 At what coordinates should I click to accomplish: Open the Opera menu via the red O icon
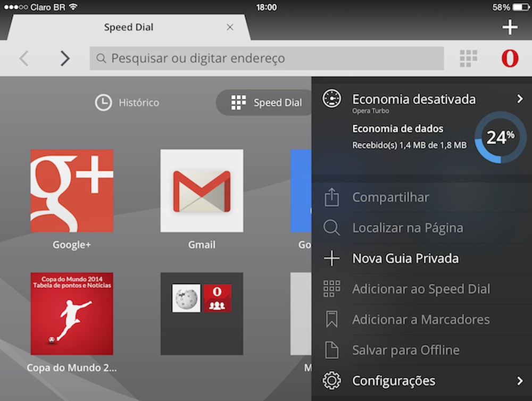coord(509,59)
